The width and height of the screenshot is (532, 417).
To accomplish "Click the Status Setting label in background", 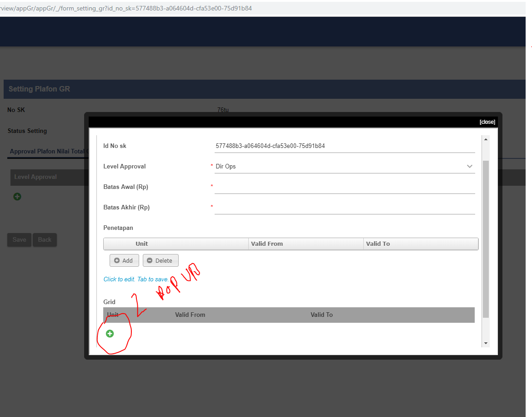I will point(27,131).
